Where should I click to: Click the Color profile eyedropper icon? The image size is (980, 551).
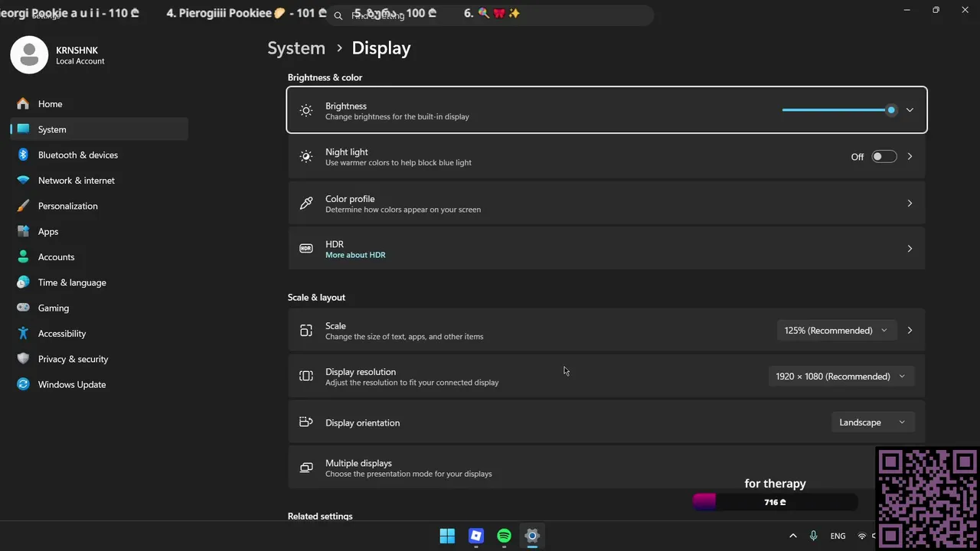coord(306,203)
